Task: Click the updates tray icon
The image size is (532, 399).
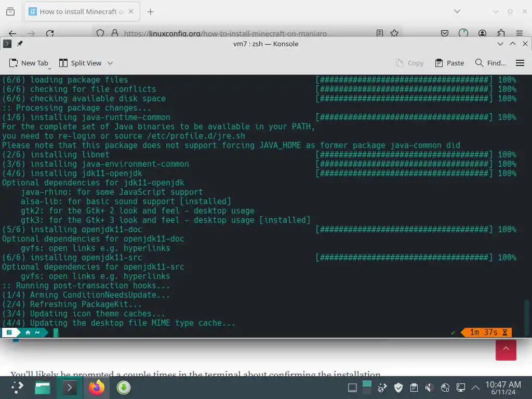Action: click(x=382, y=388)
